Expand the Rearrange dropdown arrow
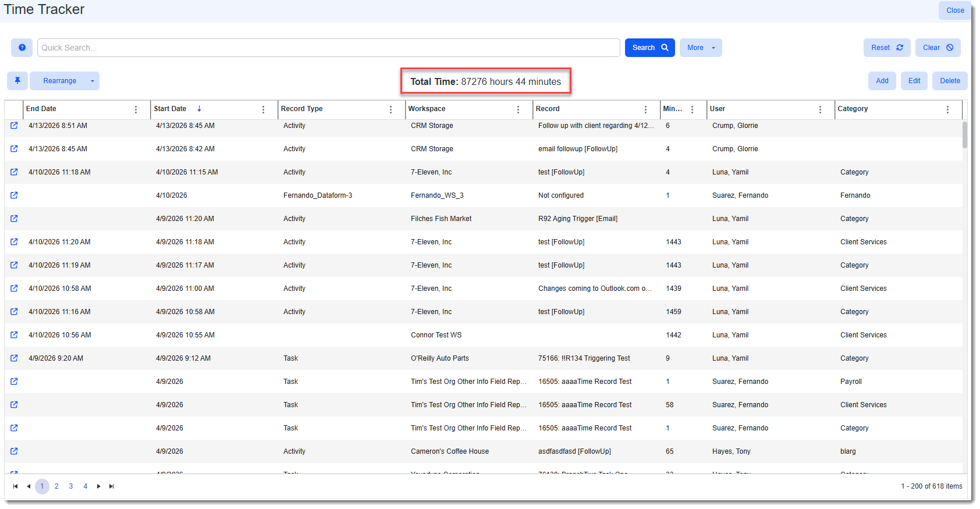Viewport: 980px width, 509px height. (92, 81)
